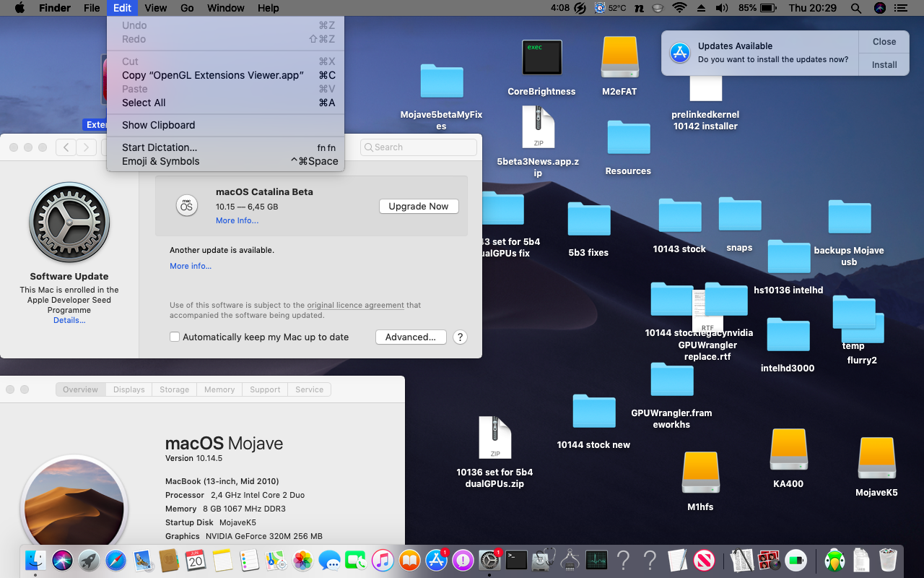Open the App Store Dock icon
This screenshot has height=578, width=924.
(436, 560)
